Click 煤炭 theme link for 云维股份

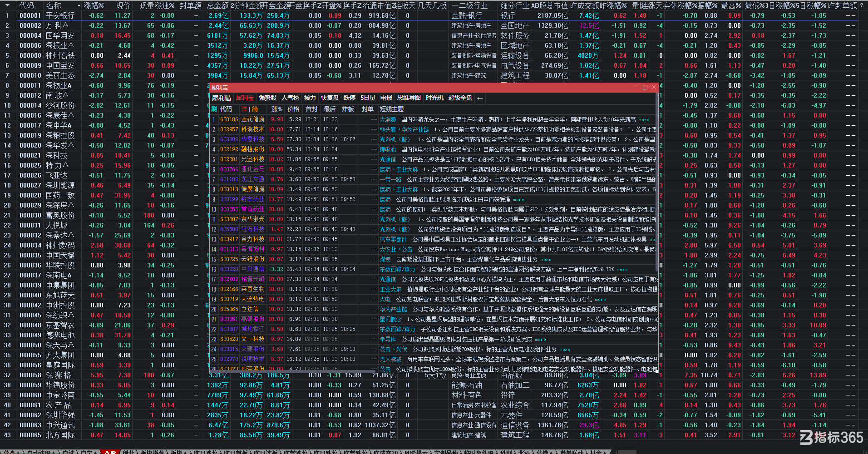(385, 259)
